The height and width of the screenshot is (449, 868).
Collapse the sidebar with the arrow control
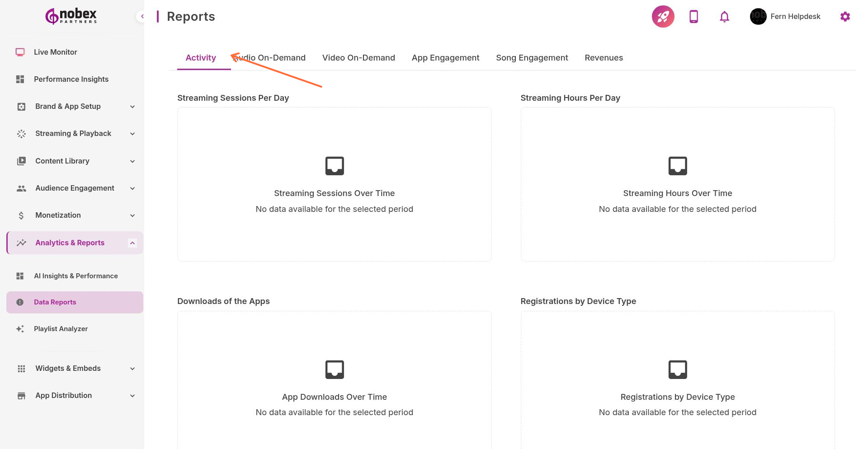(x=142, y=16)
